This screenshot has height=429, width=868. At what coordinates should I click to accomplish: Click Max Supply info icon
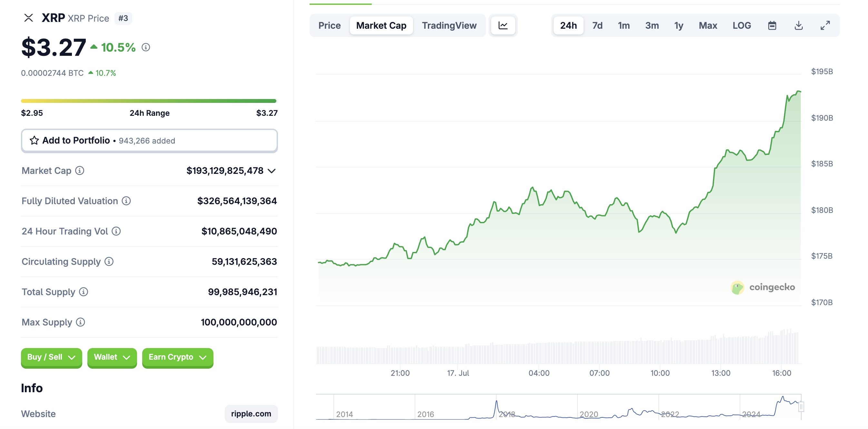click(81, 322)
